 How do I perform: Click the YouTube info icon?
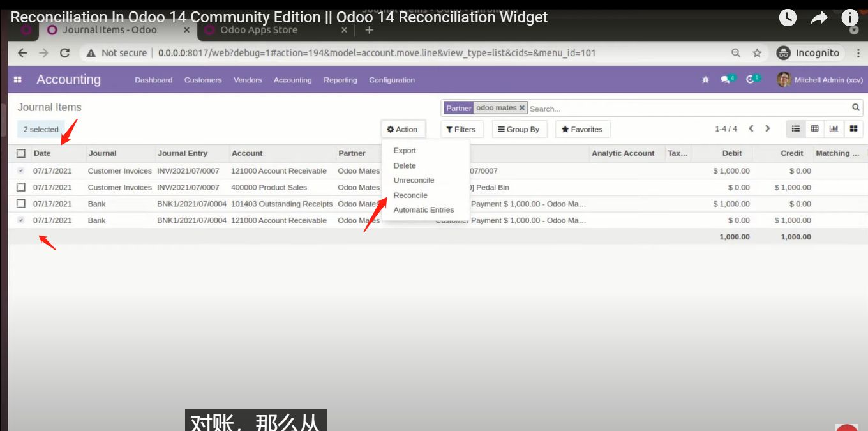(849, 18)
